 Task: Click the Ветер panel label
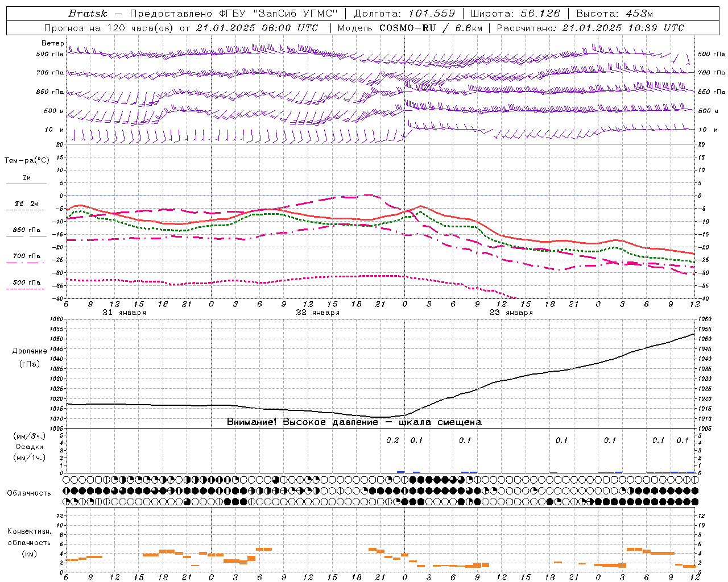(x=52, y=44)
